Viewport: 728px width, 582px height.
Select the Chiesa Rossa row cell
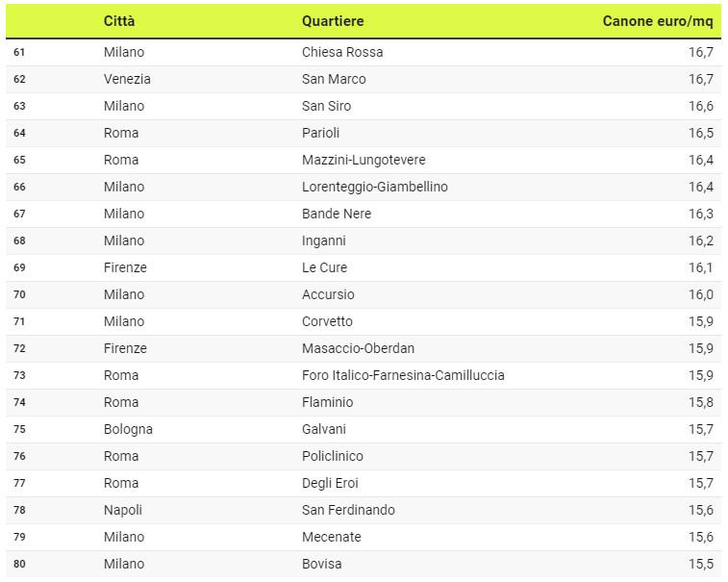tap(342, 52)
